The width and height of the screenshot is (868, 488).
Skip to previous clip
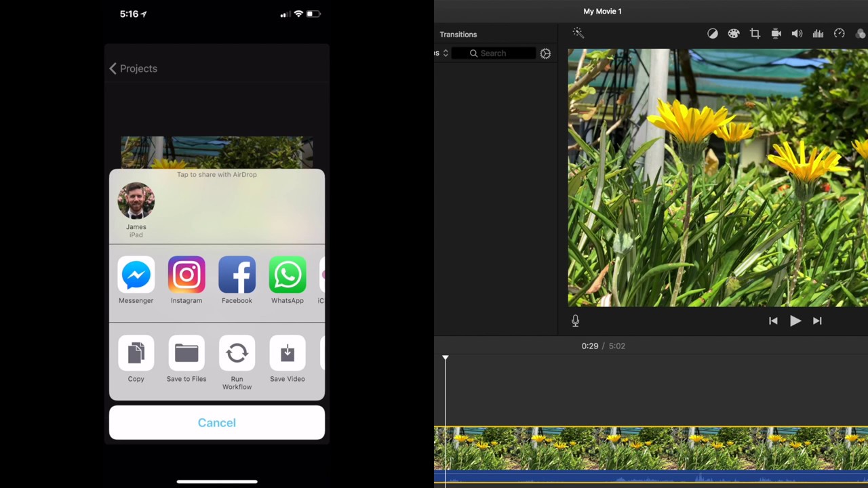(773, 321)
